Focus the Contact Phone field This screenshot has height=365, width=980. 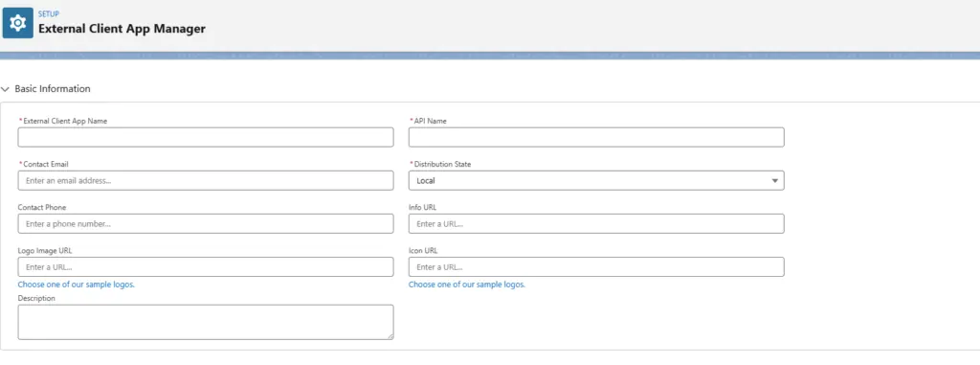click(x=206, y=223)
